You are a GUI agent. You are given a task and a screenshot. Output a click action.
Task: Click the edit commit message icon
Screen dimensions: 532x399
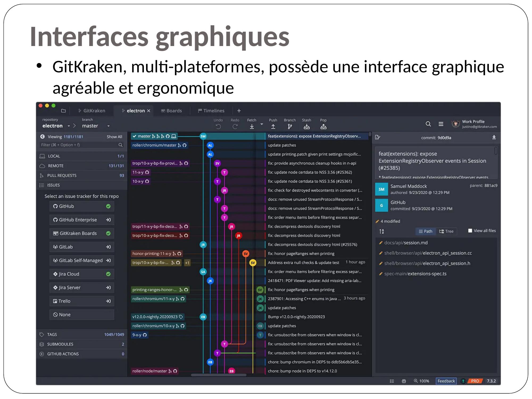377,137
